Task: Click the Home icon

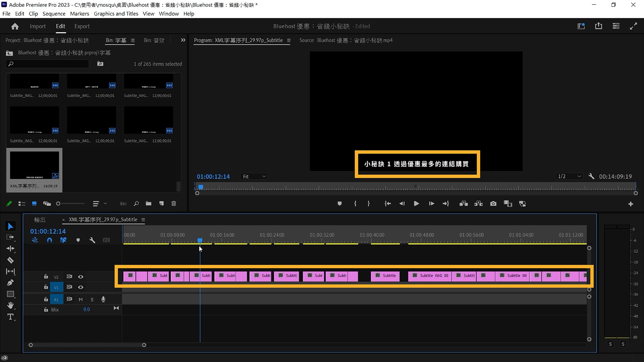Action: coord(15,26)
